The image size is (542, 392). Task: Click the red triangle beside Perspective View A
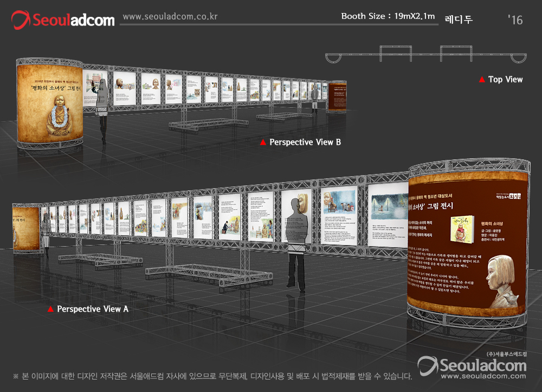50,309
